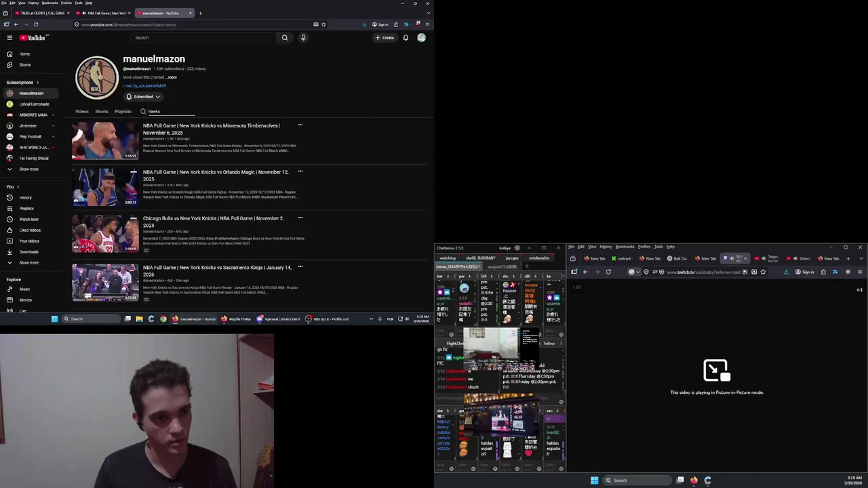Open downloads in Twitch Firefox window
Image resolution: width=868 pixels, height=488 pixels.
(786, 272)
